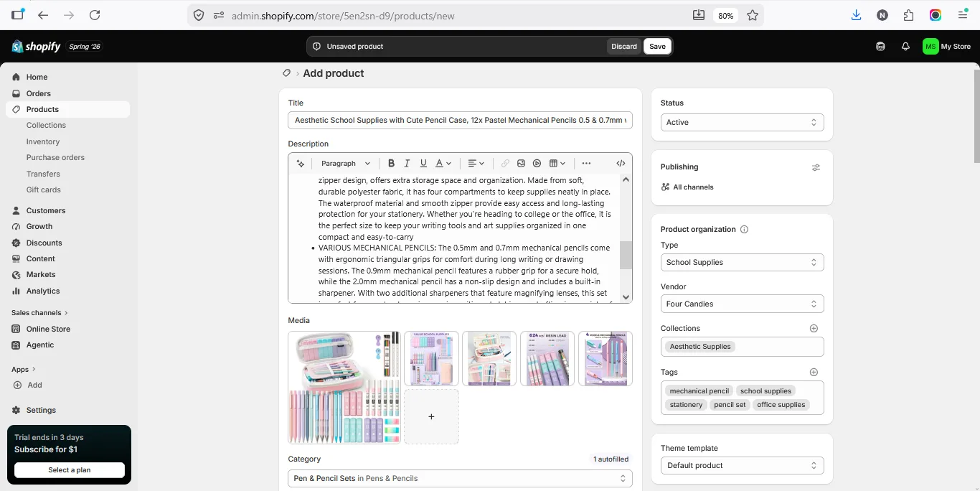Open the Shopify alerts bell icon

click(x=905, y=47)
